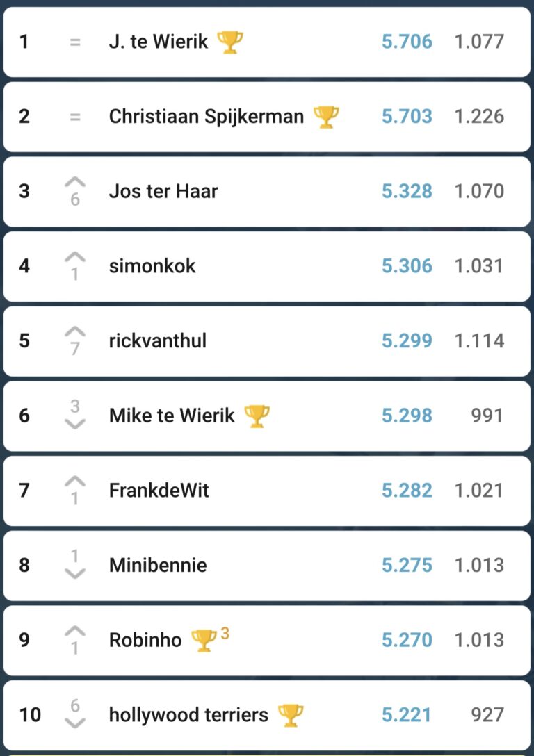Click the equals sign beside J. te Wierik

pyautogui.click(x=75, y=42)
